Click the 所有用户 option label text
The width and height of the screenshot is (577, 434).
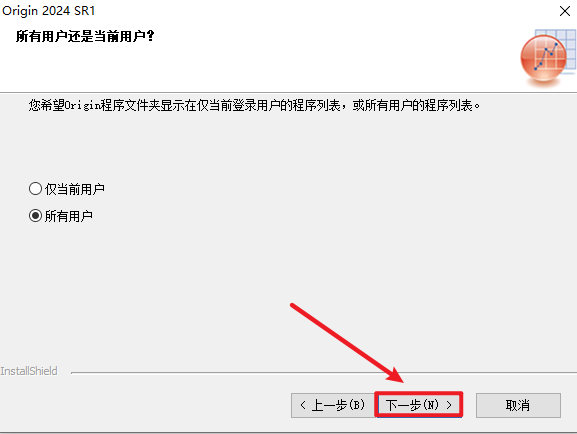click(69, 216)
